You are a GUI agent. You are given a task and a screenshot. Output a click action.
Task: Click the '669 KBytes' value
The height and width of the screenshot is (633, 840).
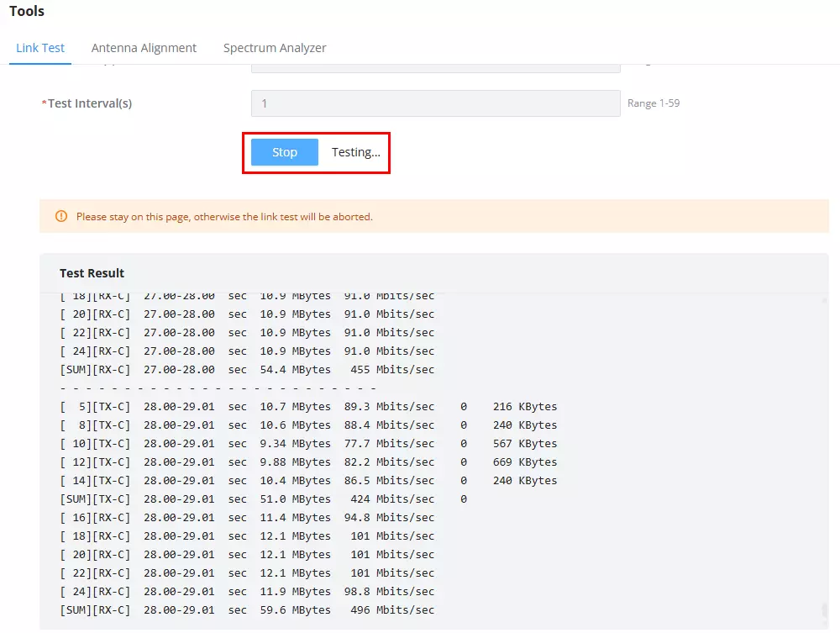[x=525, y=462]
